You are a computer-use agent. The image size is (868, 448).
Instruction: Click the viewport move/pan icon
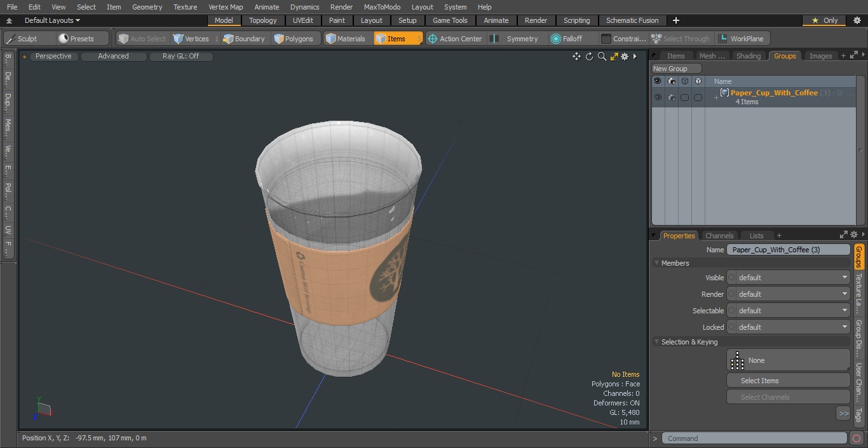coord(576,57)
